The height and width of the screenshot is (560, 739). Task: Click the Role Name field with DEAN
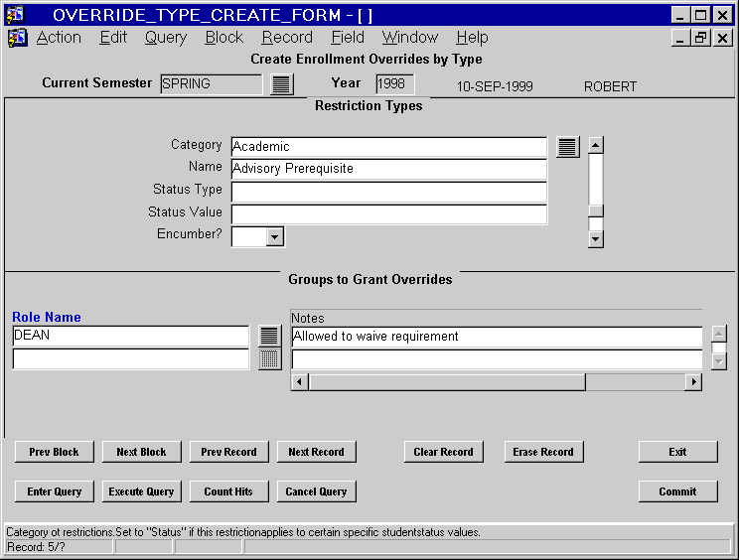[130, 336]
